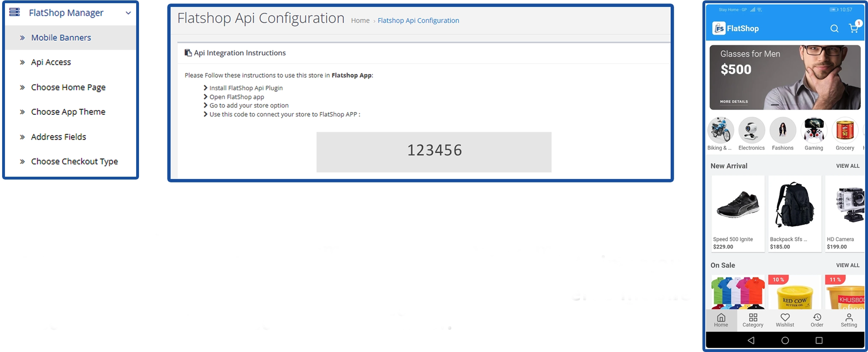Tap the banner carousel slide indicator
Viewport: 868px width, 352px height.
[x=775, y=105]
